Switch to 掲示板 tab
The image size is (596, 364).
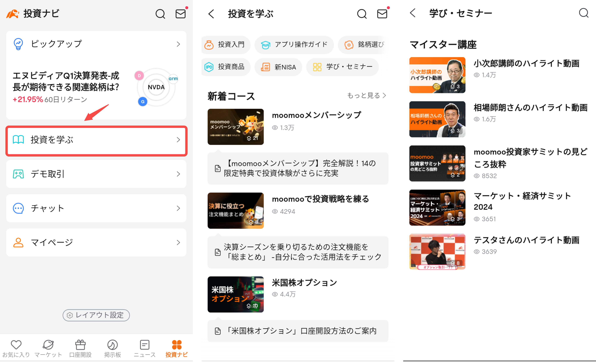(112, 349)
